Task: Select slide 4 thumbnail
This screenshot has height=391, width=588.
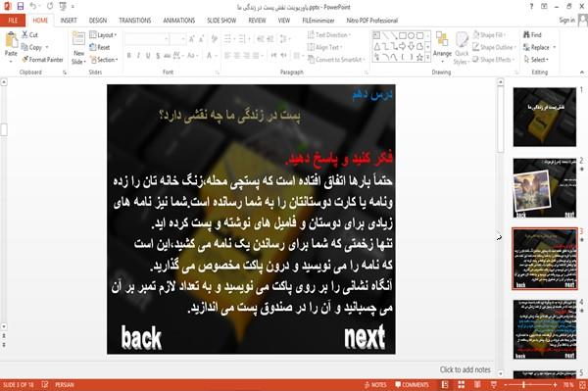Action: (x=545, y=329)
